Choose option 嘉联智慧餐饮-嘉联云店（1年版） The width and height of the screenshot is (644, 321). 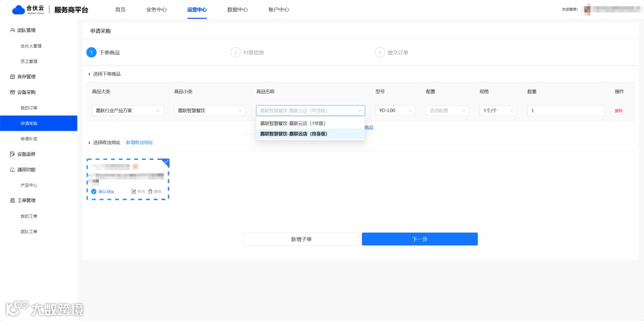[311, 124]
